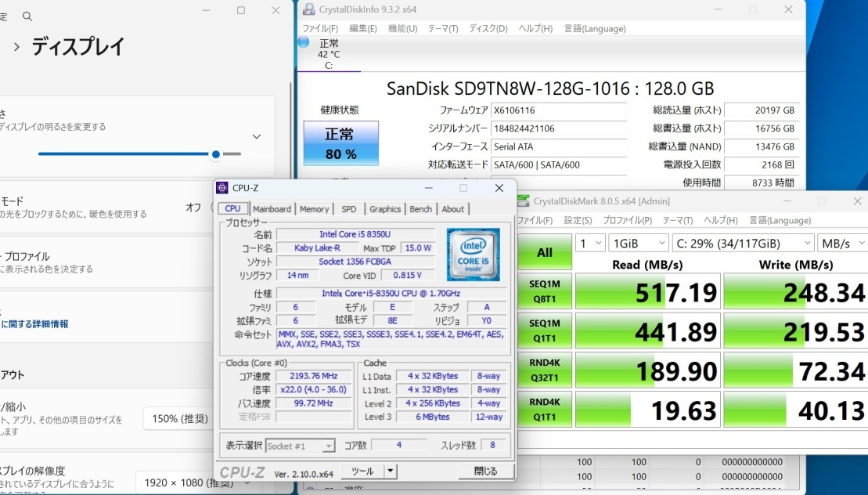Open 機能(U) menu in CrystalDiskInfo
Screen dimensions: 868x495
[x=402, y=29]
